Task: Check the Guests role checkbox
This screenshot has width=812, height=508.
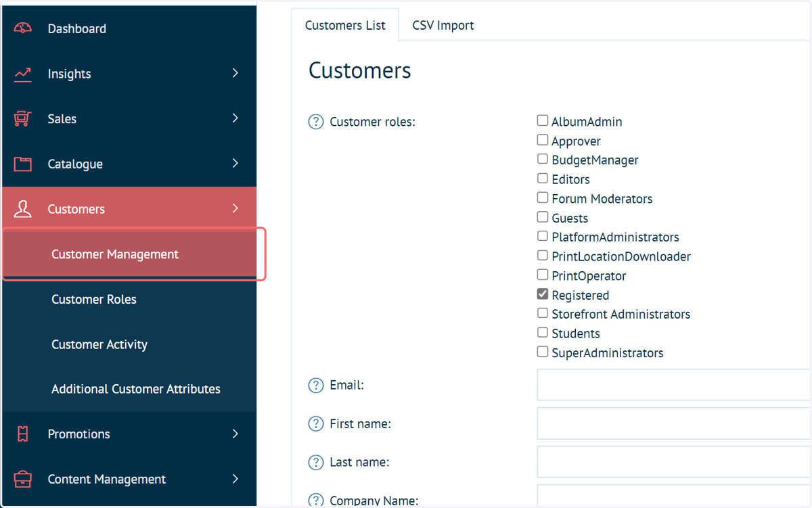Action: coord(543,217)
